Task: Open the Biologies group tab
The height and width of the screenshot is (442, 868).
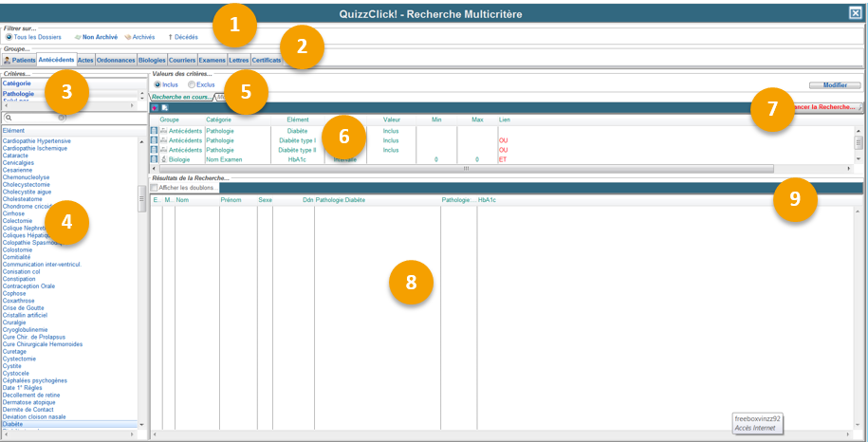Action: pyautogui.click(x=152, y=60)
